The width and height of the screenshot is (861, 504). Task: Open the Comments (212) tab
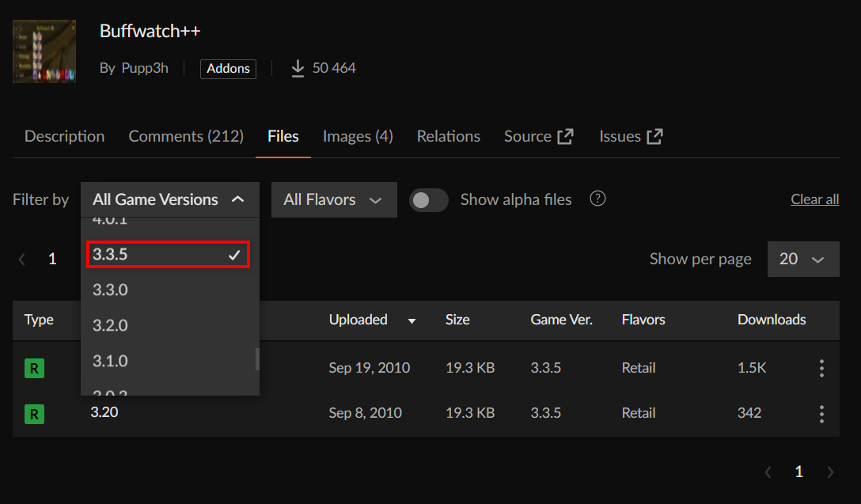[186, 136]
